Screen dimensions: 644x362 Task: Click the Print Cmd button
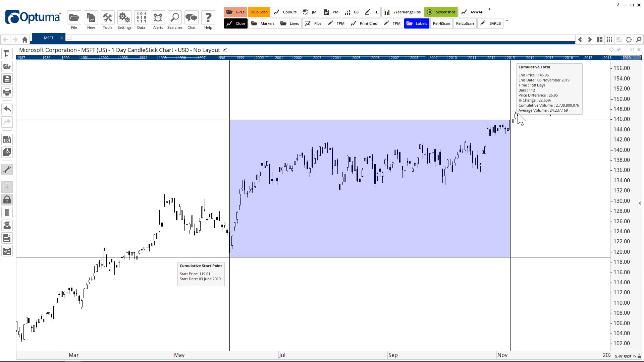click(x=364, y=23)
